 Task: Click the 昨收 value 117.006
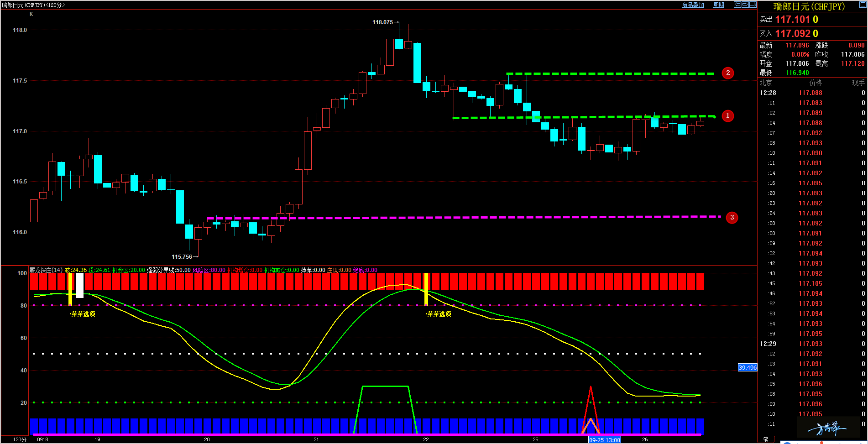[x=852, y=54]
